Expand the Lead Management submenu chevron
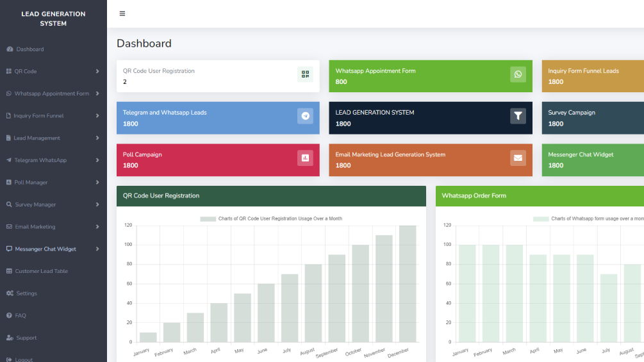The width and height of the screenshot is (644, 362). click(x=97, y=138)
